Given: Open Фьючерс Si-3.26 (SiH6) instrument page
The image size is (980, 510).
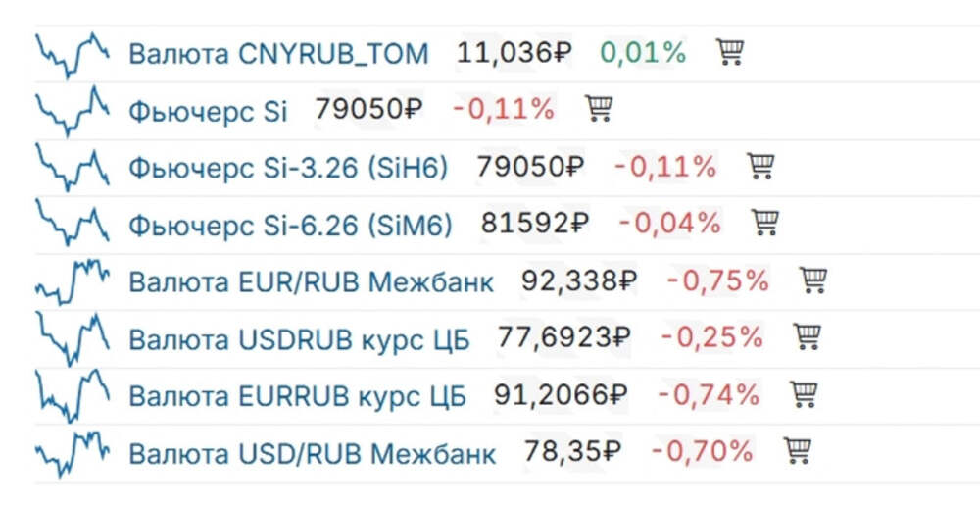Looking at the screenshot, I should pyautogui.click(x=288, y=168).
